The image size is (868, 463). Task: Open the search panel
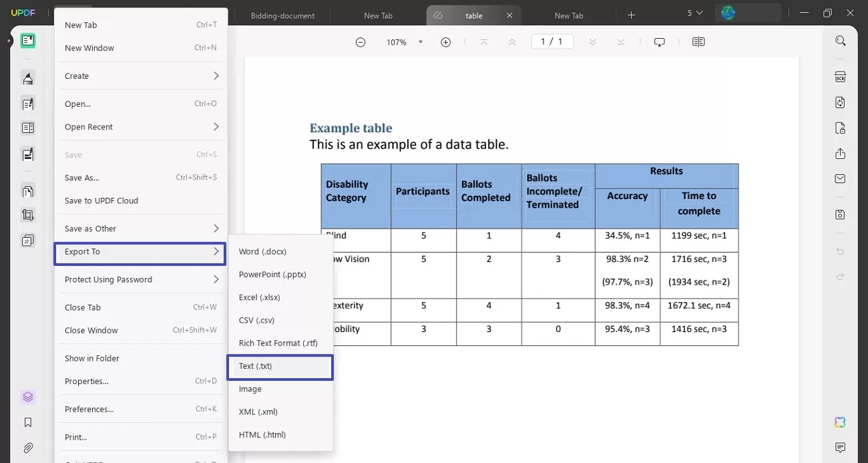840,40
